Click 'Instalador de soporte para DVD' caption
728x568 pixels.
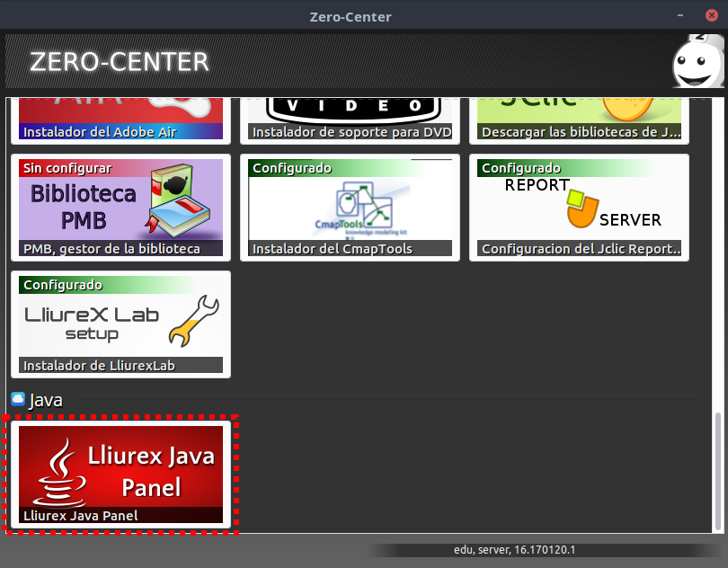click(351, 132)
